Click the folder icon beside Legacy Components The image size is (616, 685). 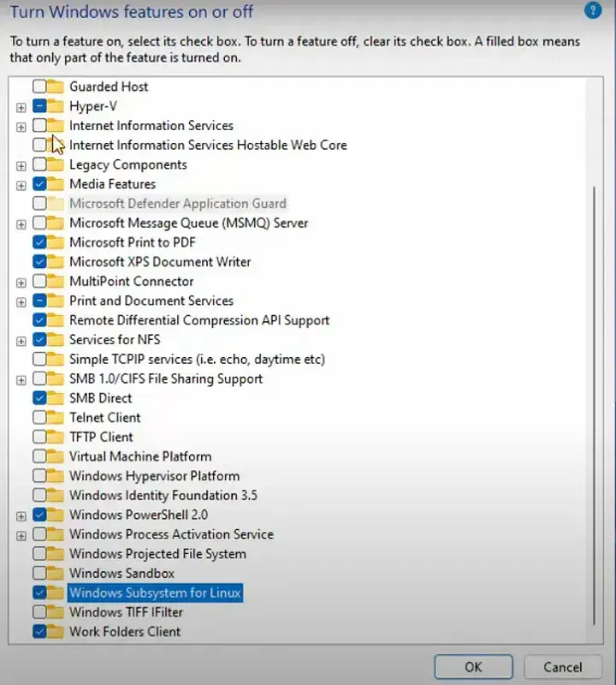click(56, 164)
